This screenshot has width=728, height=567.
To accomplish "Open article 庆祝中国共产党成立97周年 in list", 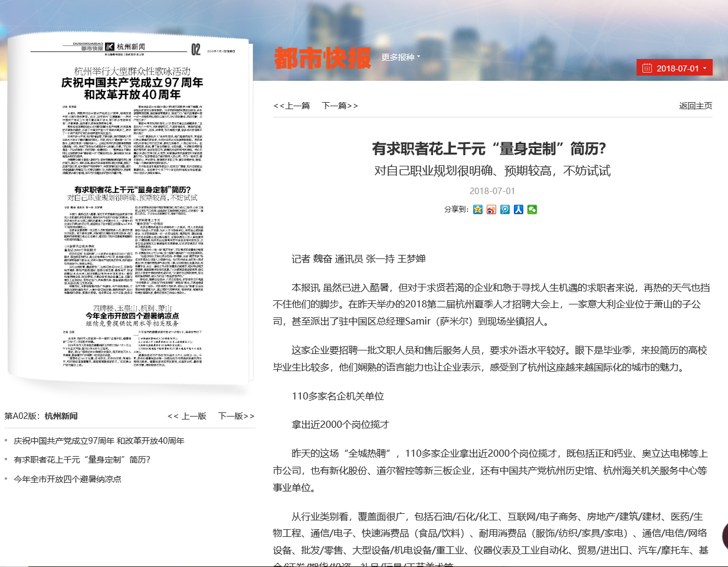I will (x=99, y=441).
